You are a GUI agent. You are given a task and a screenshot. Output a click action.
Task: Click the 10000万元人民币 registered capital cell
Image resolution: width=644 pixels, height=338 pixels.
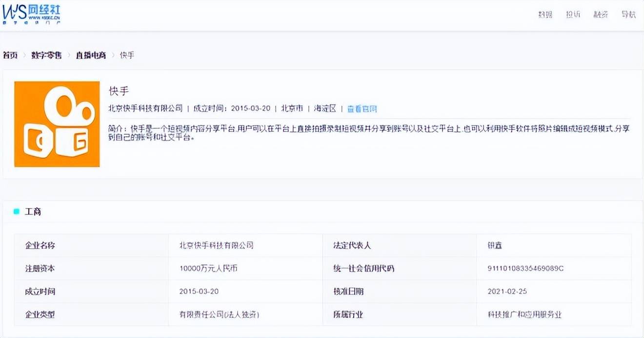[x=245, y=269]
